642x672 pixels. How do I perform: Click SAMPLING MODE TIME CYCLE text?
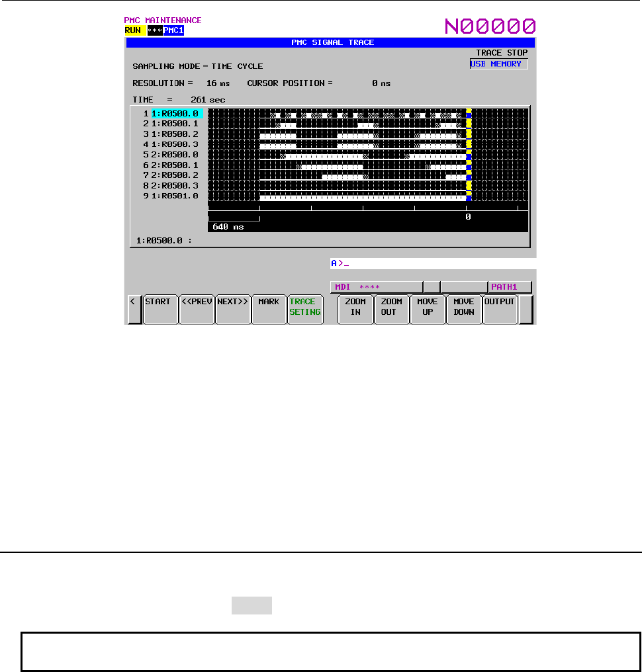tap(198, 66)
